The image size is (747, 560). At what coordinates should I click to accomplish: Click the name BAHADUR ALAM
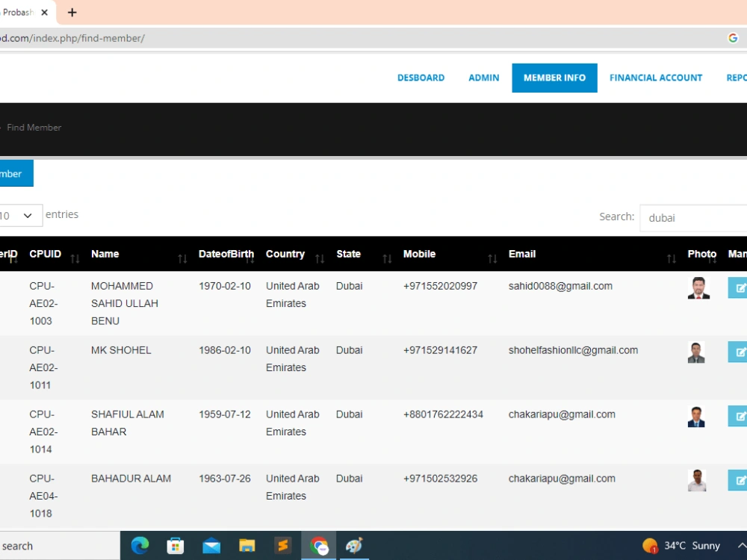tap(131, 479)
